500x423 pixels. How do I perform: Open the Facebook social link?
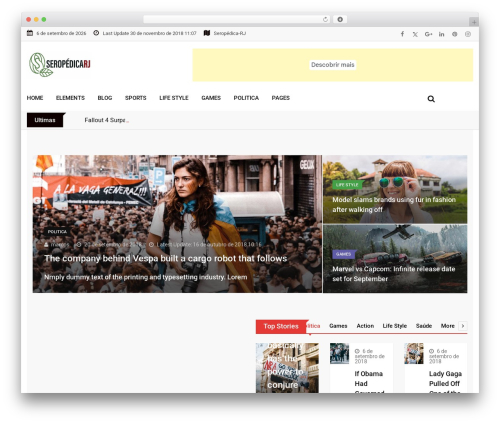click(402, 34)
